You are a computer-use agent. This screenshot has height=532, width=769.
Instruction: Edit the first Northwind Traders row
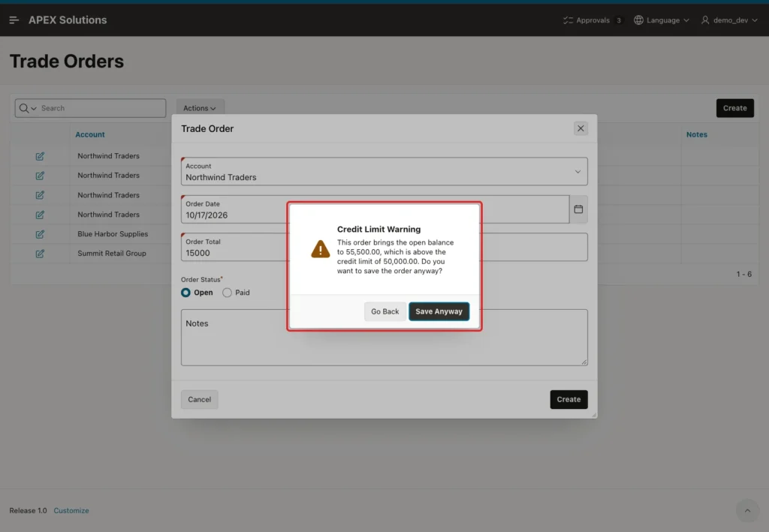point(40,156)
